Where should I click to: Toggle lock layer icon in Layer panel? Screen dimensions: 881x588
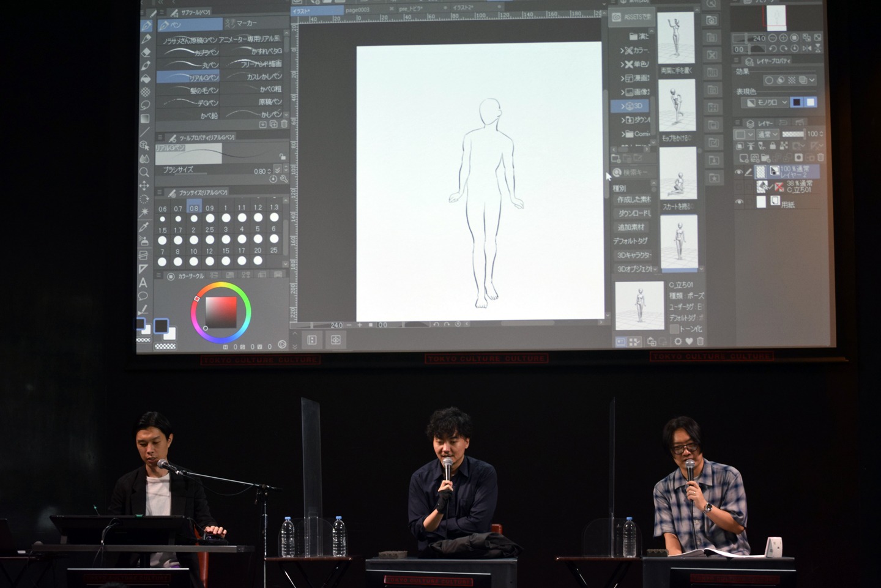[x=772, y=146]
